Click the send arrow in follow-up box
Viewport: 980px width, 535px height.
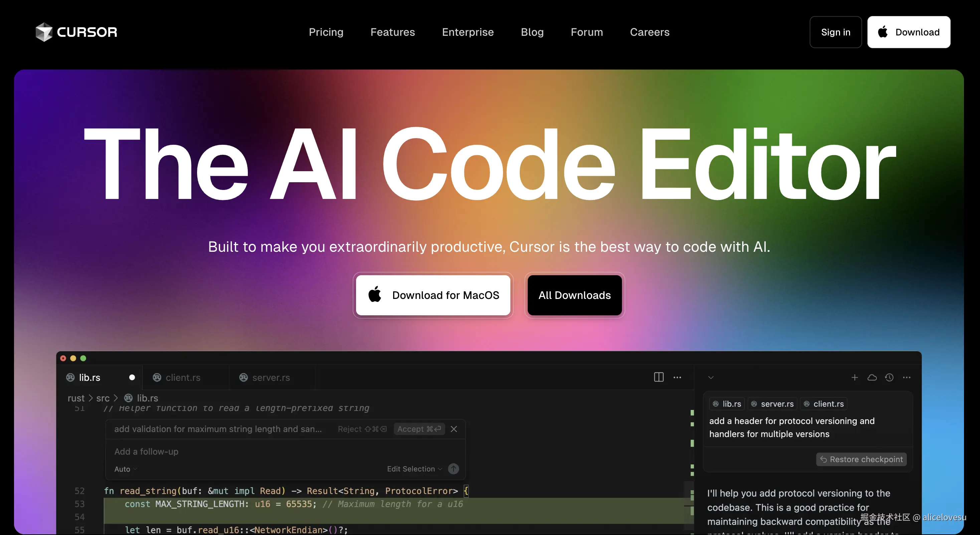click(453, 468)
